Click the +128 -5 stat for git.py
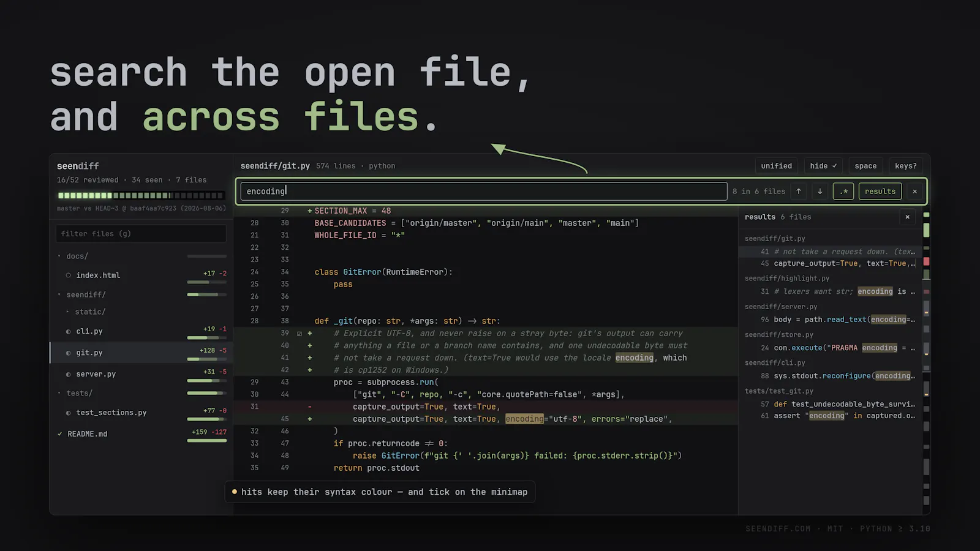The height and width of the screenshot is (551, 980). pos(213,351)
